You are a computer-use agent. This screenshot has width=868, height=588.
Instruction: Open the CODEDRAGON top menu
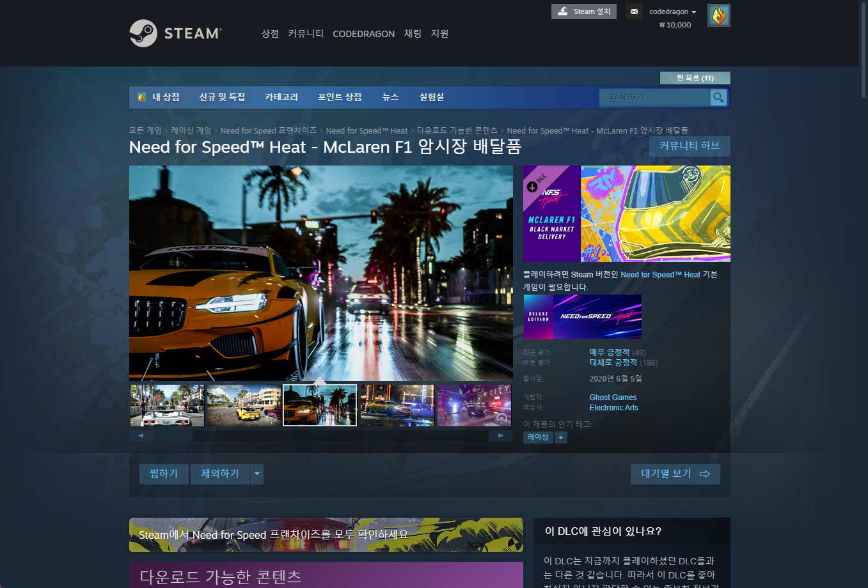click(x=363, y=34)
